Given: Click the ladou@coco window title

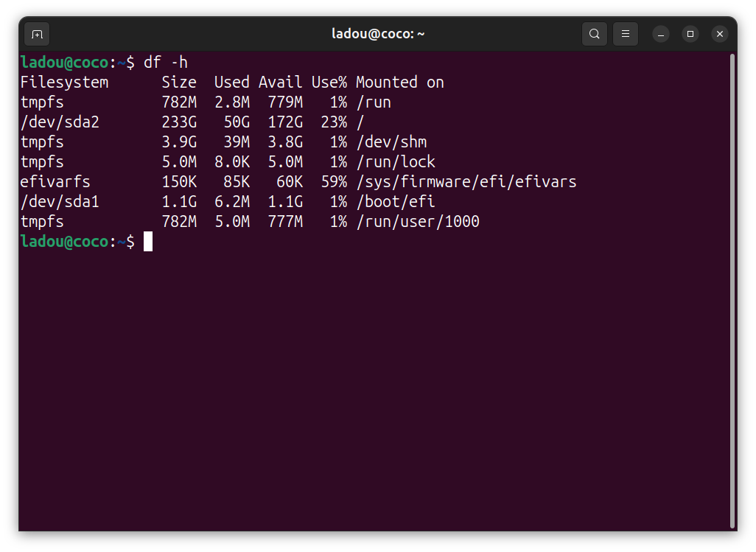Looking at the screenshot, I should coord(378,34).
